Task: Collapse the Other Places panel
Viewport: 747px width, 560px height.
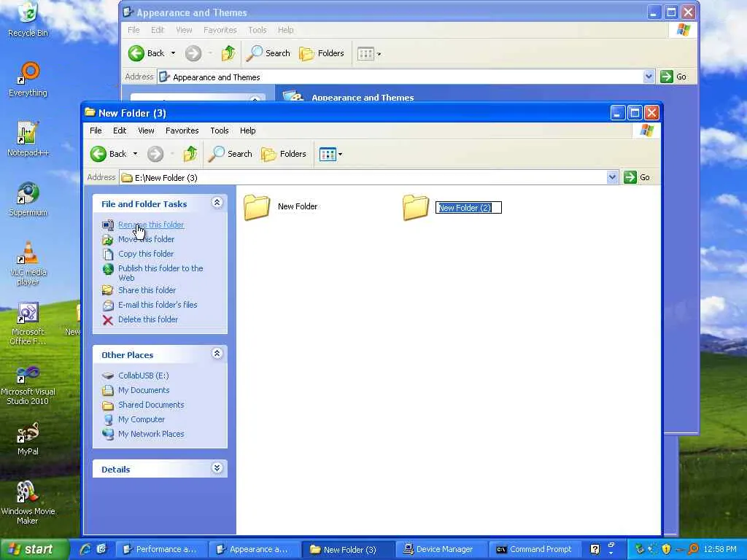Action: pos(217,354)
